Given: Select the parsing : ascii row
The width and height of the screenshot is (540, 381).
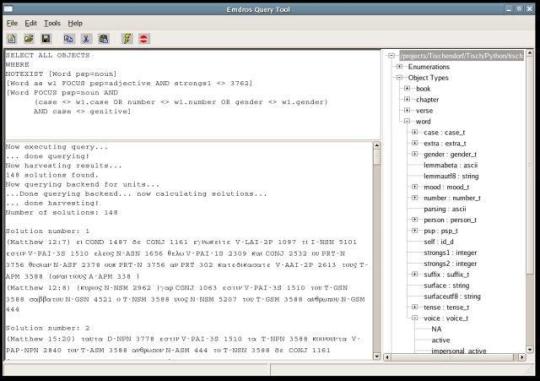Looking at the screenshot, I should pyautogui.click(x=445, y=209).
